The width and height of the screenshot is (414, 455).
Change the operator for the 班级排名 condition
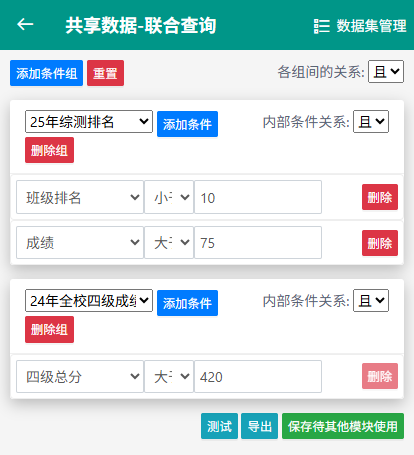pos(169,197)
